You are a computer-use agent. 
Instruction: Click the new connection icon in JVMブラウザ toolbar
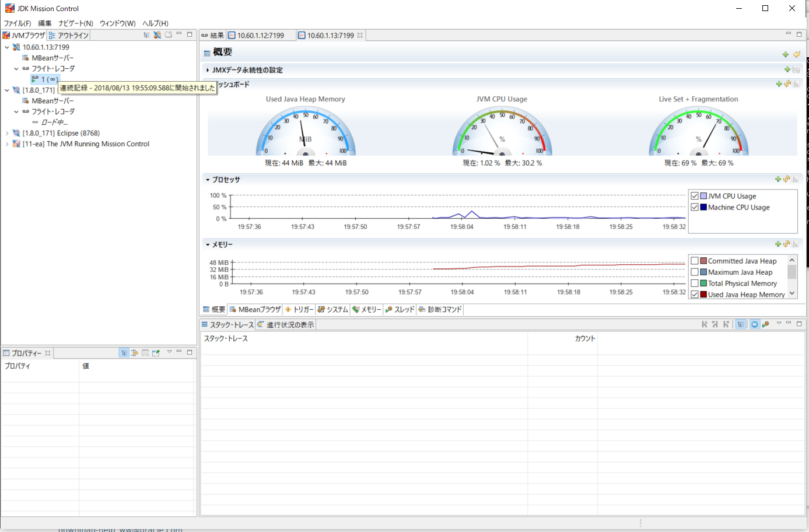tap(156, 34)
